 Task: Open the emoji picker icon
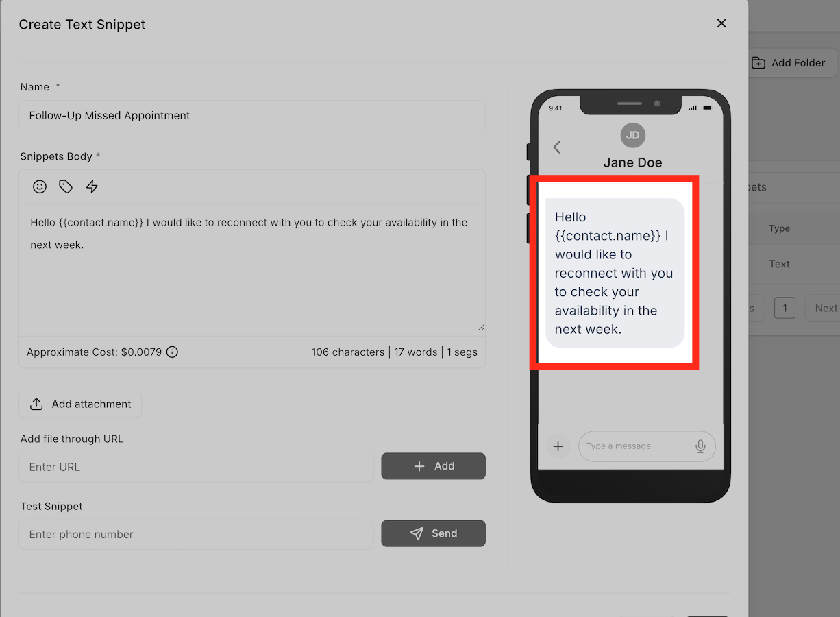pyautogui.click(x=40, y=186)
